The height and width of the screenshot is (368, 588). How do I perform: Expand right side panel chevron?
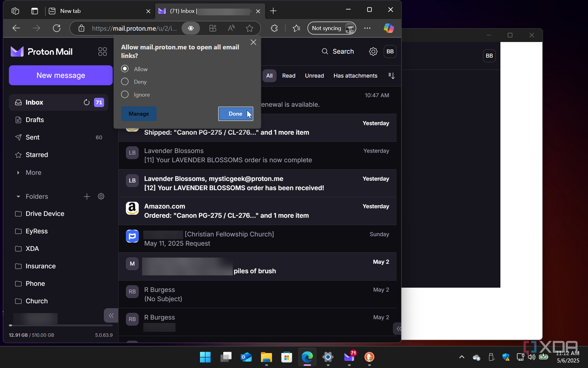[x=398, y=329]
